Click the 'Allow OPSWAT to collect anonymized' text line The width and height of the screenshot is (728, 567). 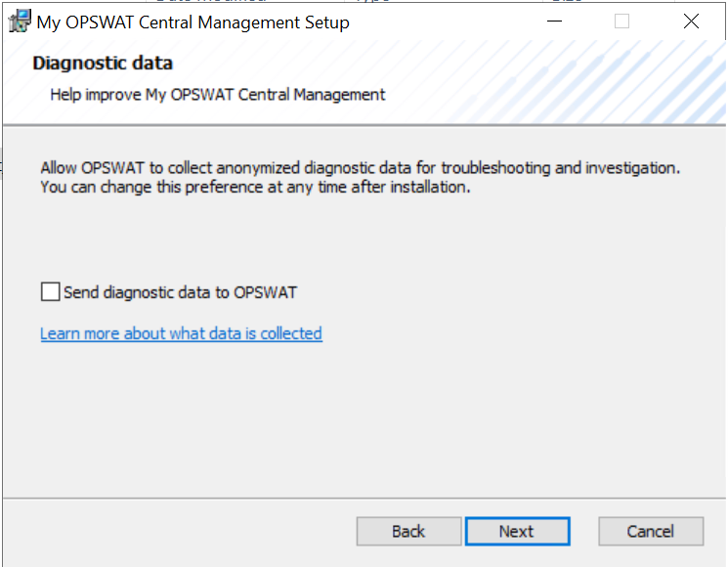pos(360,167)
